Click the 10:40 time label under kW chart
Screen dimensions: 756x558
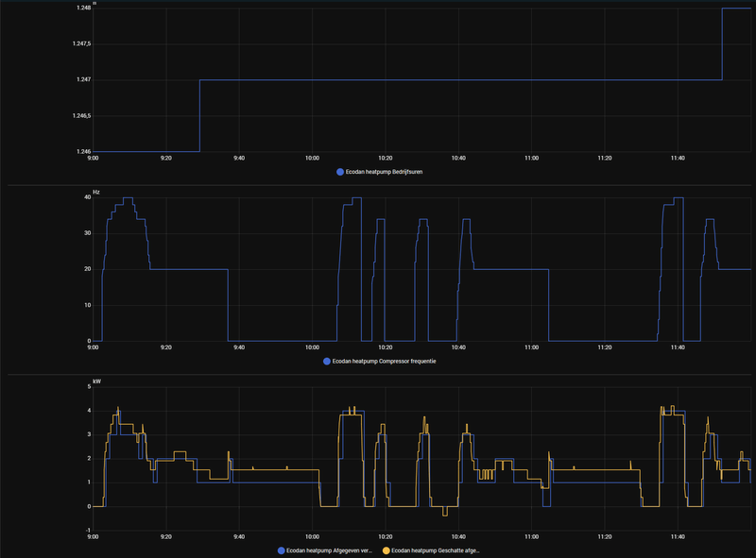458,537
